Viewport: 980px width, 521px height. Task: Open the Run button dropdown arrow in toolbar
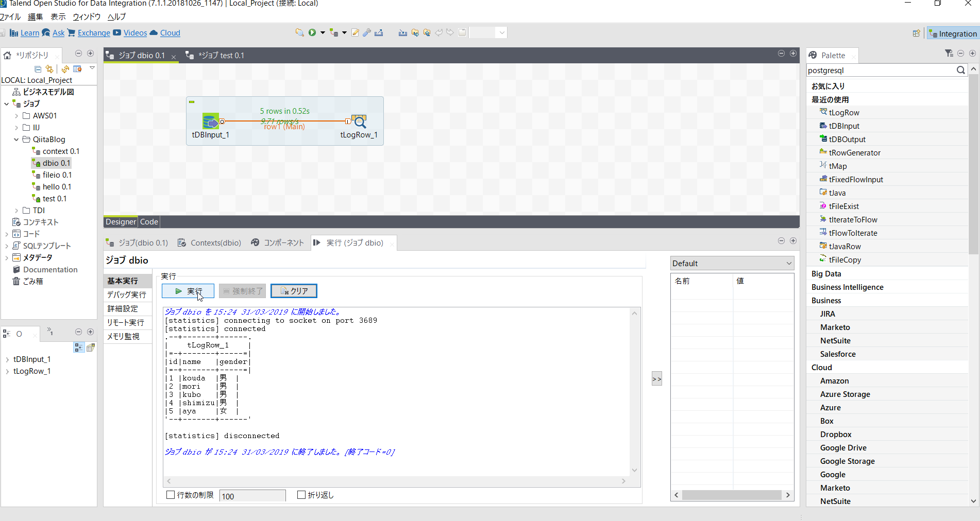pos(323,32)
